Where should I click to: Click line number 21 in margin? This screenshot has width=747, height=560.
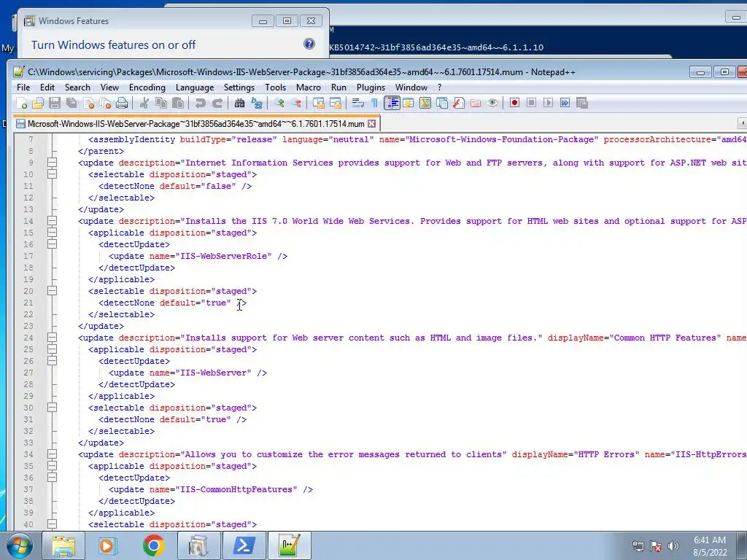point(28,303)
